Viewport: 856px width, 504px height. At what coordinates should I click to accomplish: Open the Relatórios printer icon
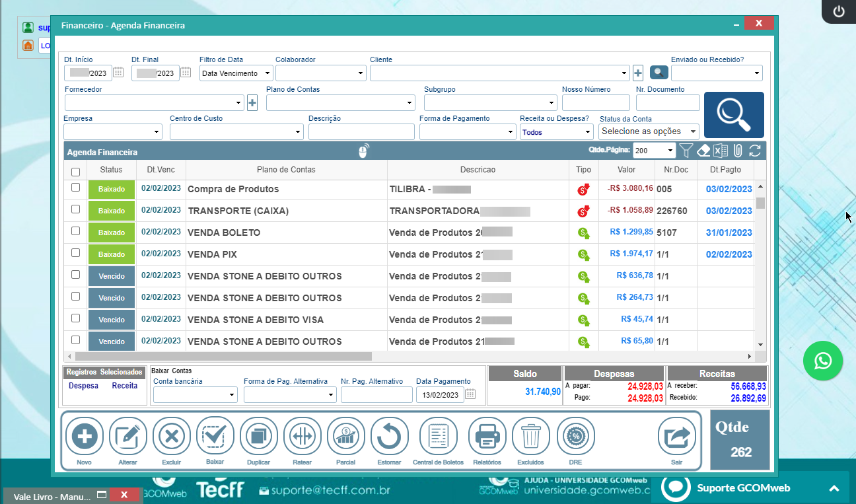487,436
